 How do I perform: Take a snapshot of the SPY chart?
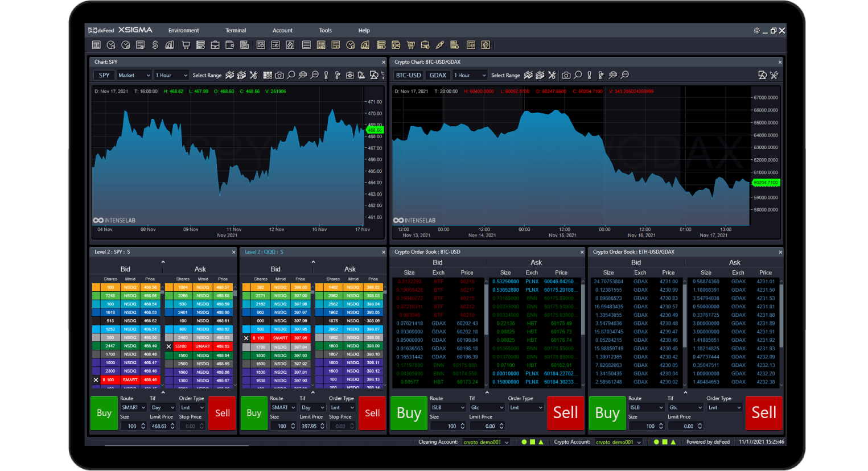[x=279, y=75]
